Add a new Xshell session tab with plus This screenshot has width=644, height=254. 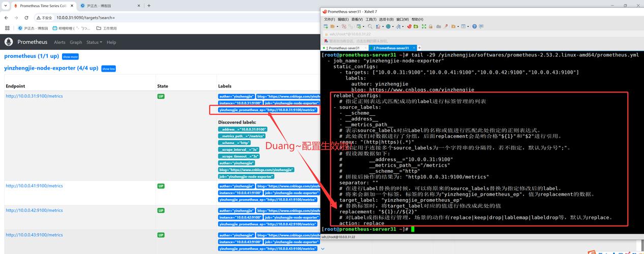click(419, 48)
